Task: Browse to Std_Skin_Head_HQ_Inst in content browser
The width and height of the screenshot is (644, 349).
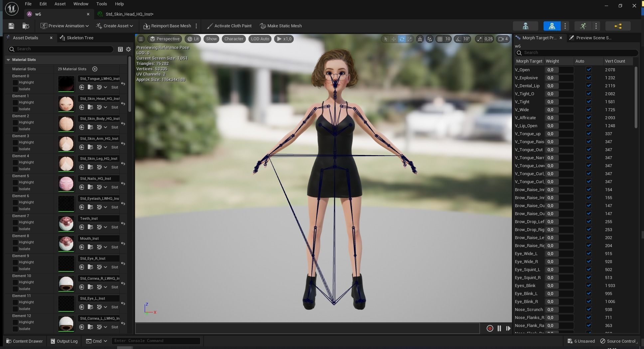Action: [x=90, y=107]
